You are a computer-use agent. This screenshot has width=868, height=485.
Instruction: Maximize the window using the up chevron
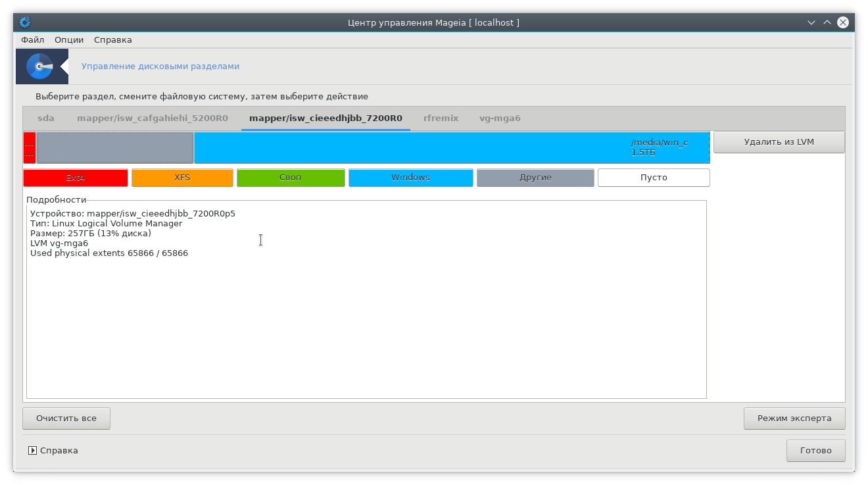(827, 22)
